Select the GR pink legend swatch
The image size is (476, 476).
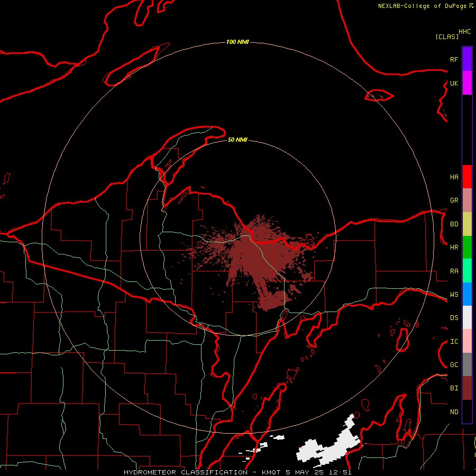[x=467, y=200]
